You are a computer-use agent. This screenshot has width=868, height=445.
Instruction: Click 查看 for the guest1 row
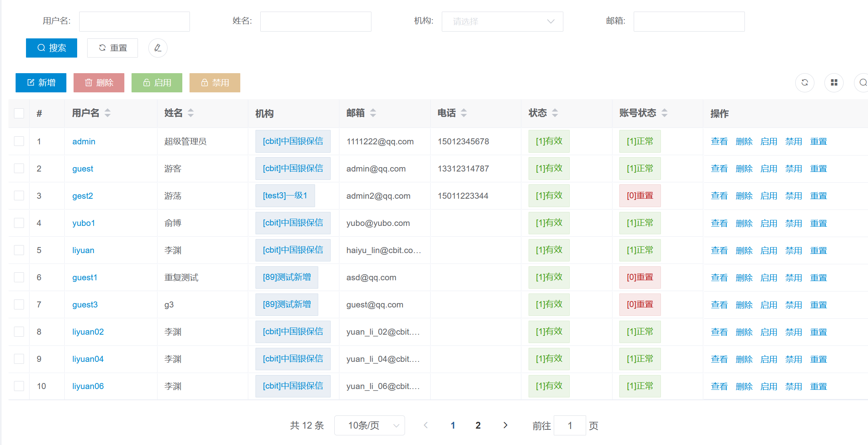point(719,277)
